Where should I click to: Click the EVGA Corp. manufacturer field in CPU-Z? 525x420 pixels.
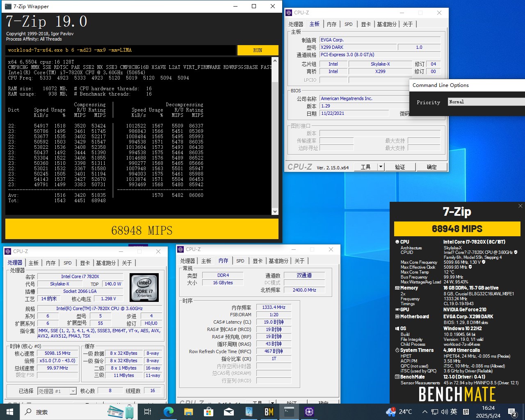tap(380, 40)
